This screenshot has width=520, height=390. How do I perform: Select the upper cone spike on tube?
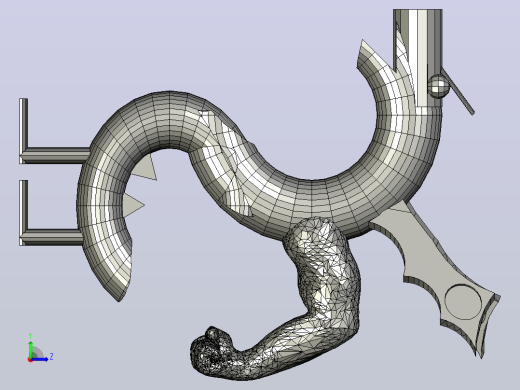pos(147,168)
